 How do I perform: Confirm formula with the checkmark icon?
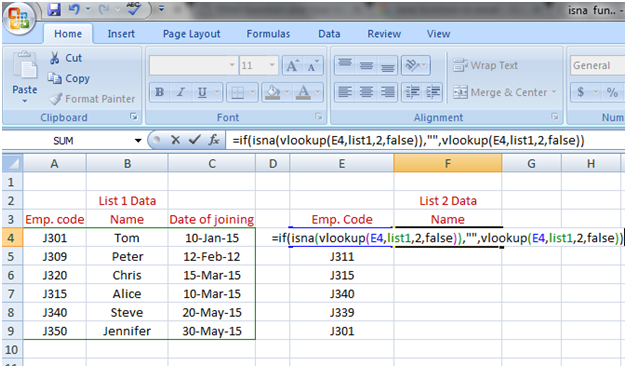pos(195,140)
